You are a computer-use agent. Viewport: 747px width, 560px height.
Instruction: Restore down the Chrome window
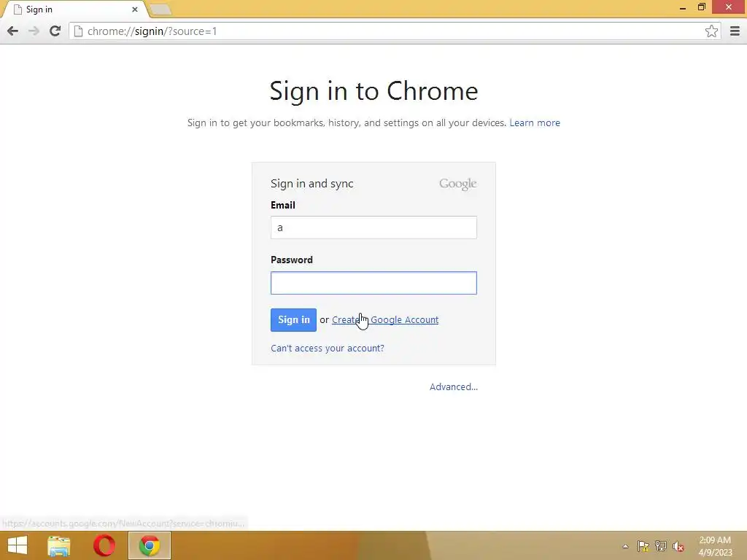pos(701,7)
